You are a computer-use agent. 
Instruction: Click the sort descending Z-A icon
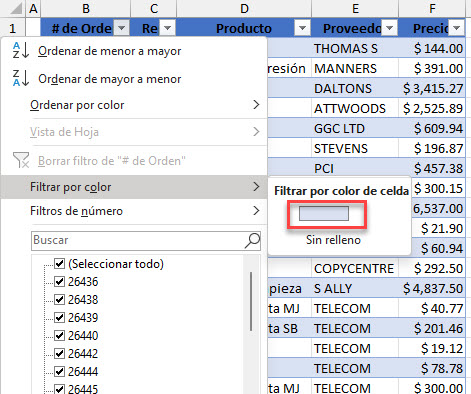pyautogui.click(x=21, y=78)
